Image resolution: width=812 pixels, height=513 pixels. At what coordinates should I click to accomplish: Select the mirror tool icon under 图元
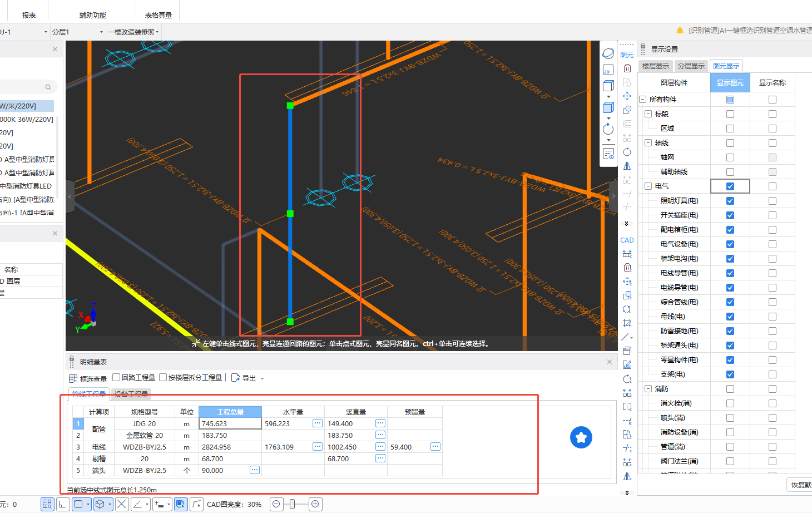pos(627,166)
